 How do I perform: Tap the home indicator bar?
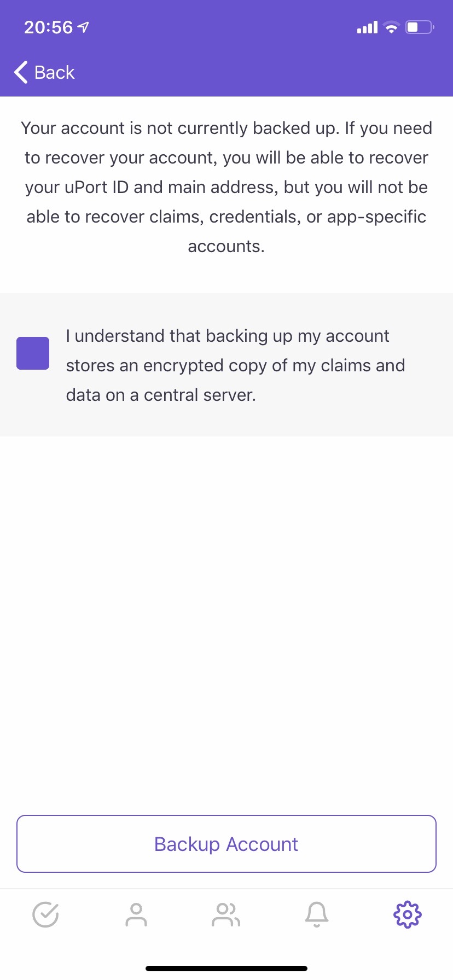[x=226, y=966]
